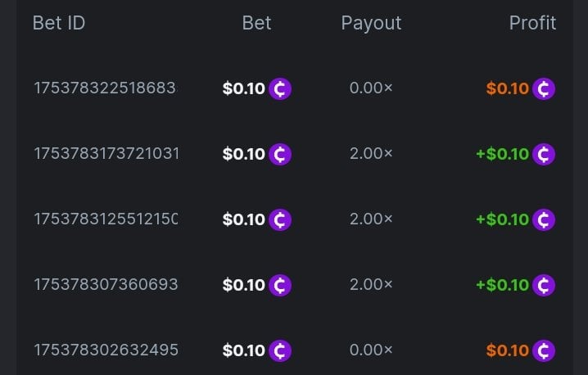Screen dimensions: 588x375
Task: Click profit coin icon in row ending 721031
Action: 544,154
